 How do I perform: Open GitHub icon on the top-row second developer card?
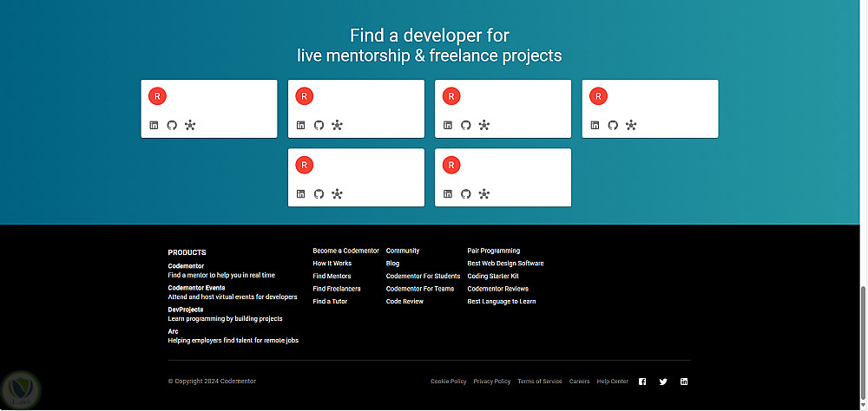point(319,125)
